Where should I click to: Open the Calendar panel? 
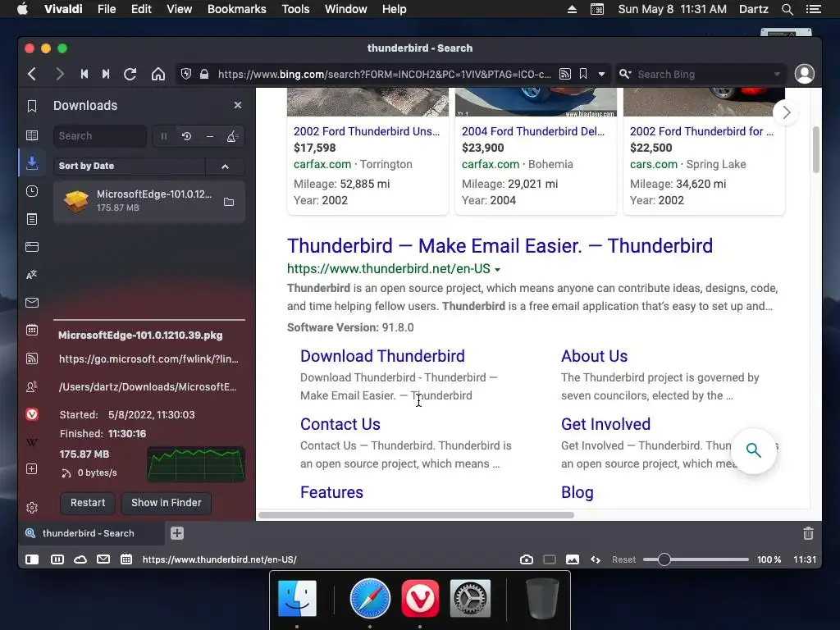pyautogui.click(x=32, y=330)
